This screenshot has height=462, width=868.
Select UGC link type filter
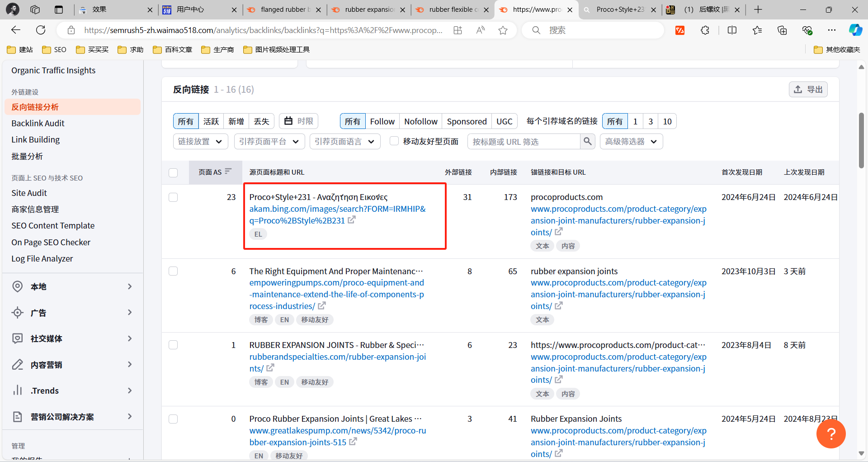tap(505, 121)
